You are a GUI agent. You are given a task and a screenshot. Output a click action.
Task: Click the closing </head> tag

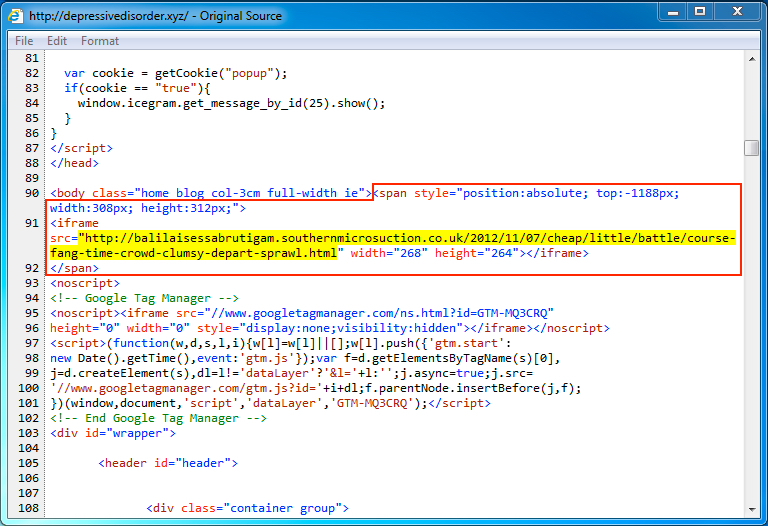point(74,163)
